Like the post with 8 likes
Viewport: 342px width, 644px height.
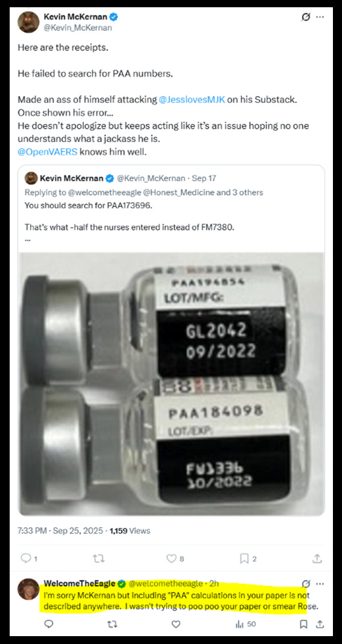(x=175, y=558)
